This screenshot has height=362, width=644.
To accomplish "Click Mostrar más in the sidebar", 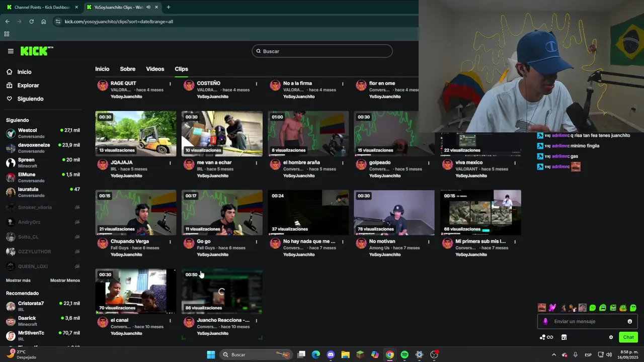I will click(18, 281).
